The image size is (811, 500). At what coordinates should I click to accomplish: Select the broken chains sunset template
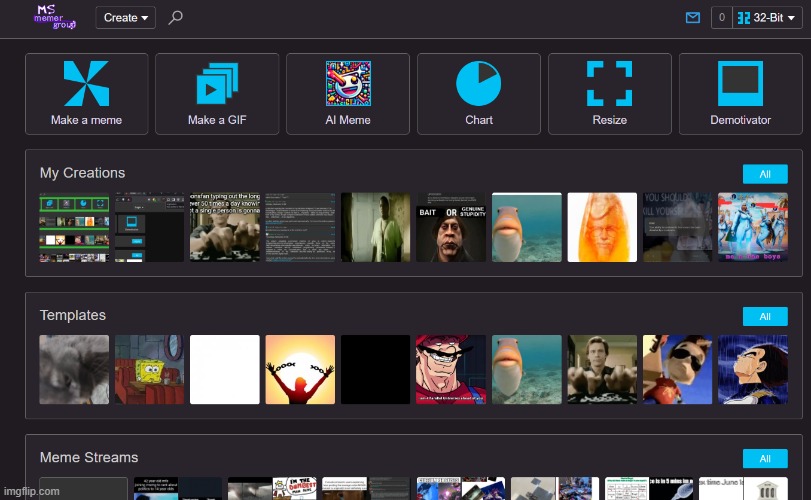click(300, 370)
